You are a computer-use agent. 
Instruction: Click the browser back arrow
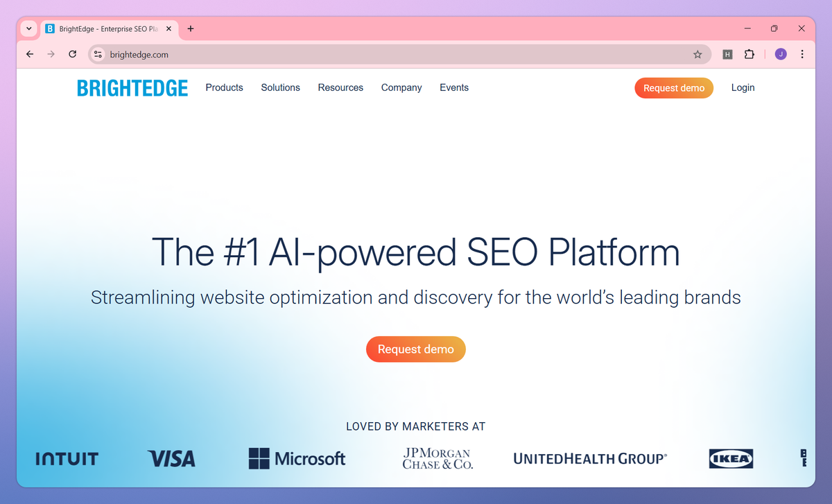[x=30, y=54]
